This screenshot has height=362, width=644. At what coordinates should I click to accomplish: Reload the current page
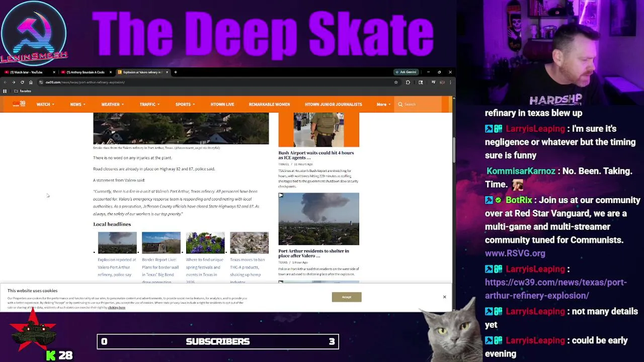tap(22, 82)
